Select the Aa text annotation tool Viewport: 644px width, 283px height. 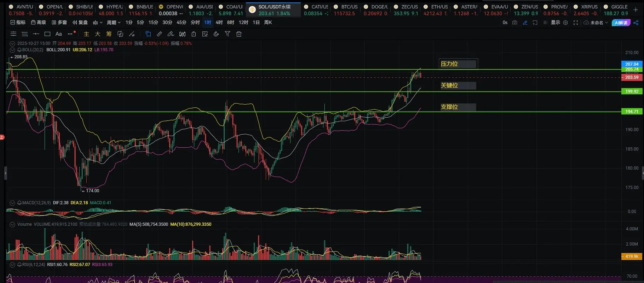pyautogui.click(x=59, y=34)
